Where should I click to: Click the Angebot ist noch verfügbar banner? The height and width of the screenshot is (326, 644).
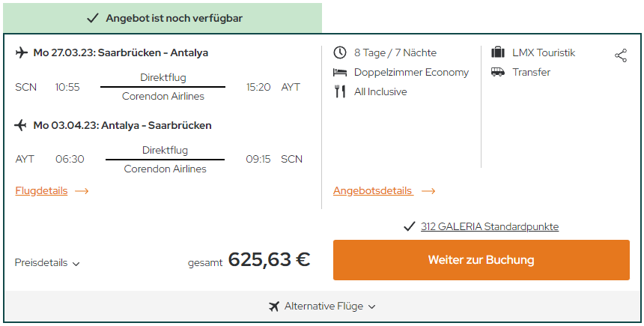pos(162,18)
